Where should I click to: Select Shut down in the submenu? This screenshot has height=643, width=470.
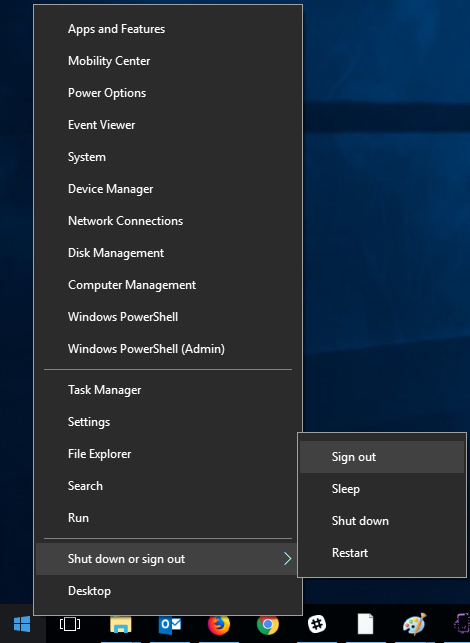tap(382, 521)
